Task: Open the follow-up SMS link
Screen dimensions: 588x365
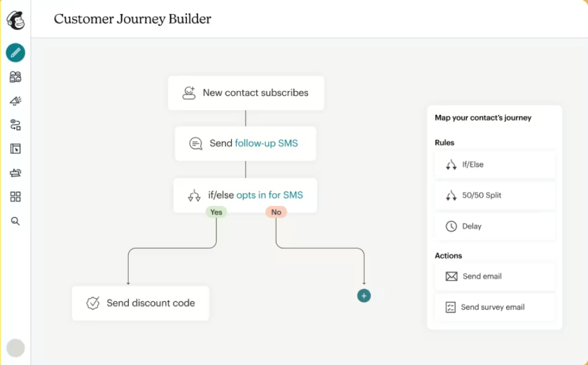Action: (266, 144)
